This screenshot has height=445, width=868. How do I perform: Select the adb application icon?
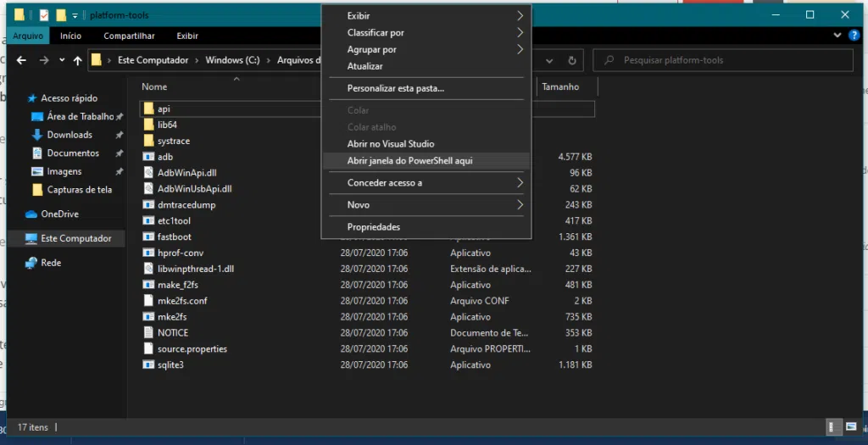point(148,157)
